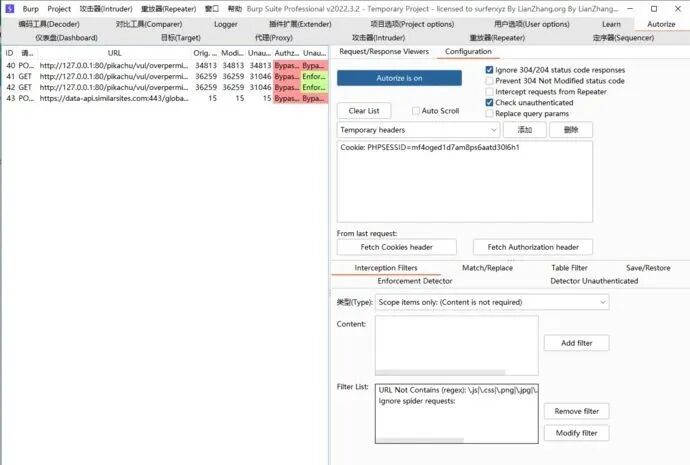This screenshot has height=465, width=690.
Task: Open the Intruder menu in menu bar
Action: [106, 9]
